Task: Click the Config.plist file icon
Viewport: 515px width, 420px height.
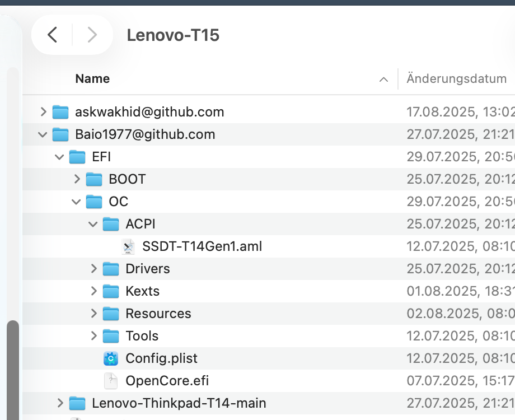Action: 111,358
